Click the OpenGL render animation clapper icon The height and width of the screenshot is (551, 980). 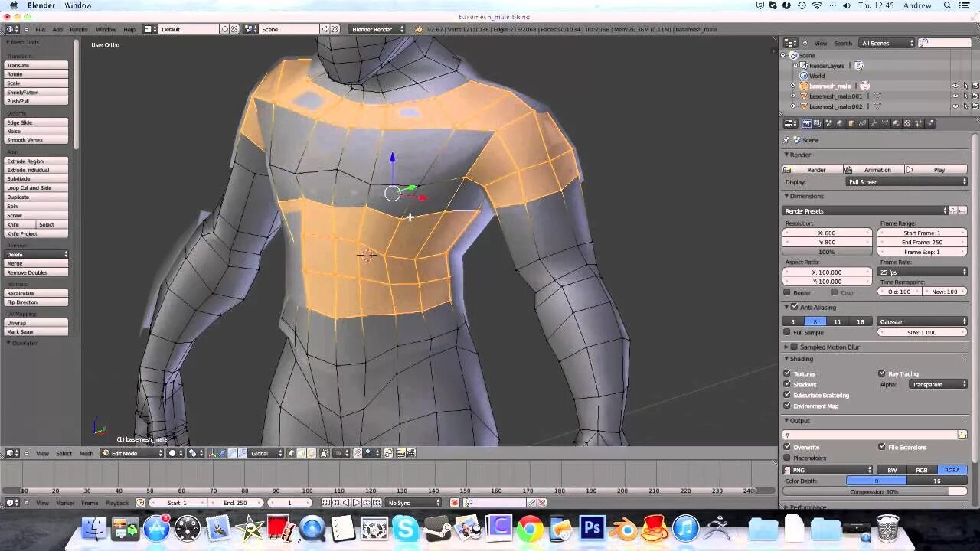[411, 453]
